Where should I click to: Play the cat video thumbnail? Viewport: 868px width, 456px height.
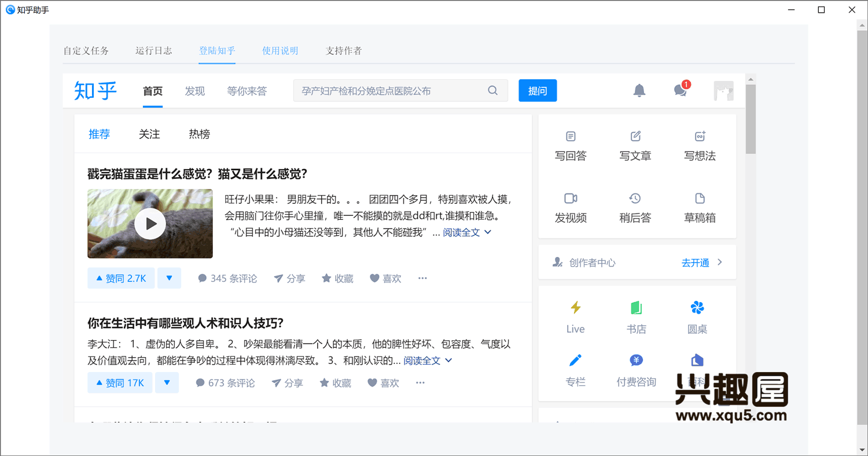tap(150, 223)
